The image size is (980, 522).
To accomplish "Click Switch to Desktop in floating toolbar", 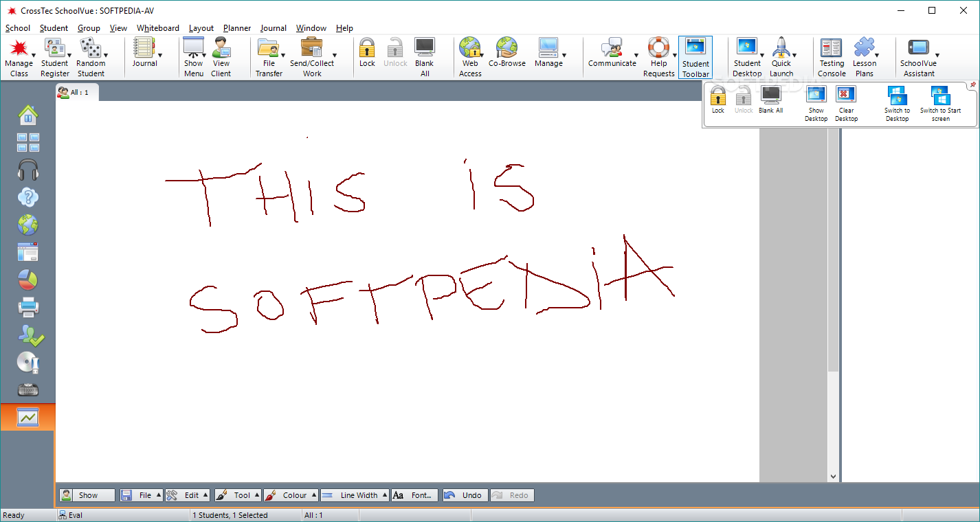I will point(897,104).
